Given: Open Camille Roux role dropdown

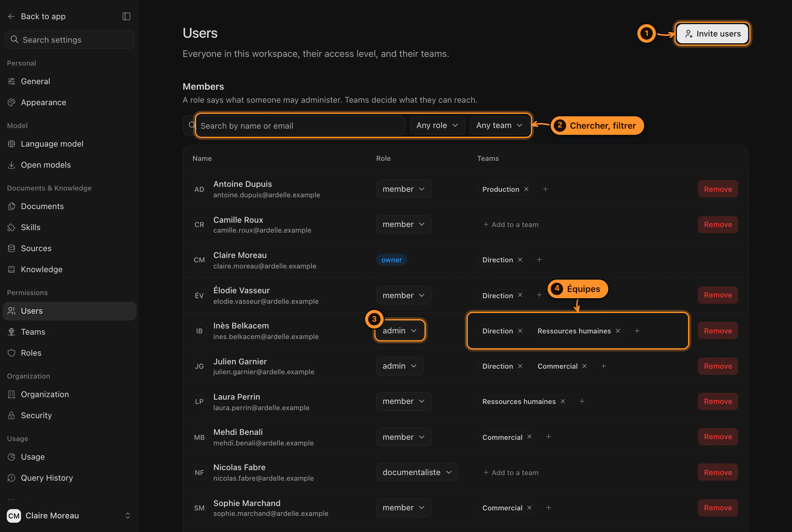Looking at the screenshot, I should 404,224.
